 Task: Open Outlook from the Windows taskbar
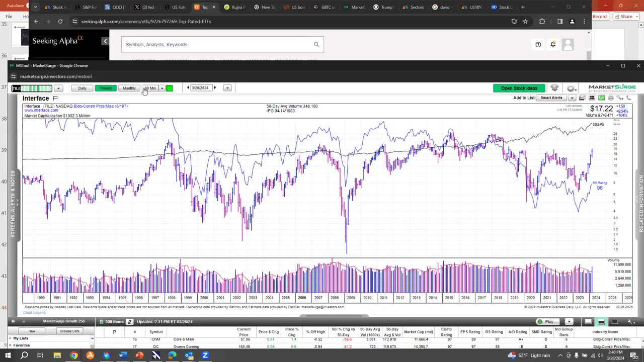(x=189, y=355)
